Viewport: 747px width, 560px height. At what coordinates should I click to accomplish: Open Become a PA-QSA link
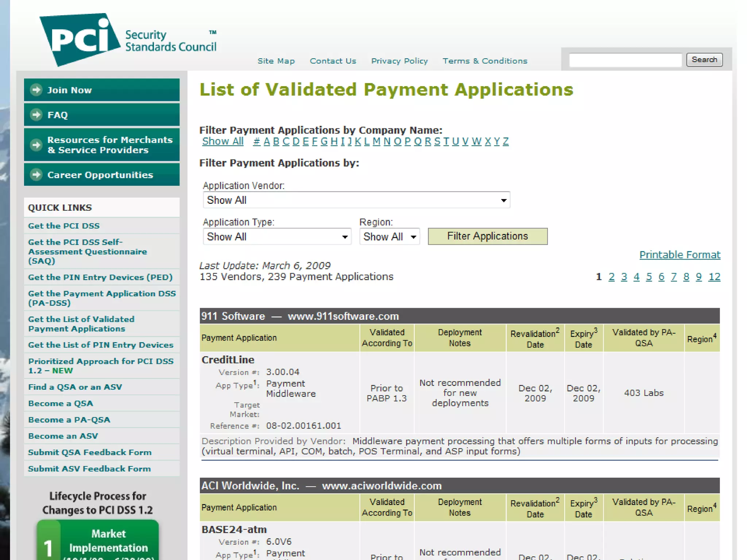69,420
